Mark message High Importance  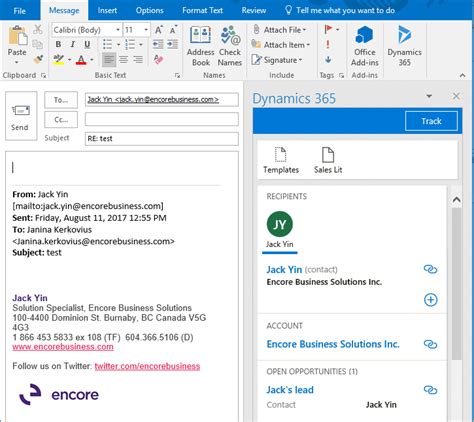[328, 44]
